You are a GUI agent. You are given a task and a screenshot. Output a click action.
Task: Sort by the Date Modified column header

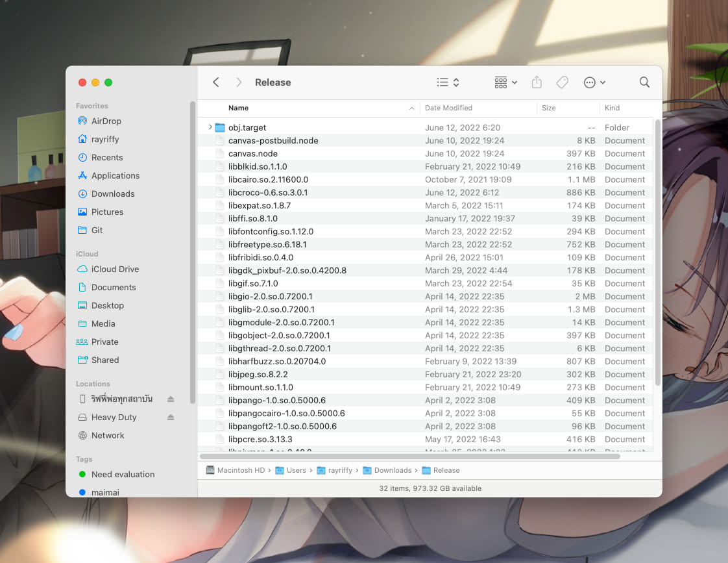coord(448,107)
